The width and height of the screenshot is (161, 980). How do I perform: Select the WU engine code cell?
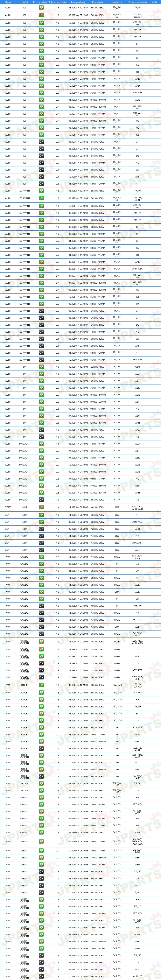[137, 128]
